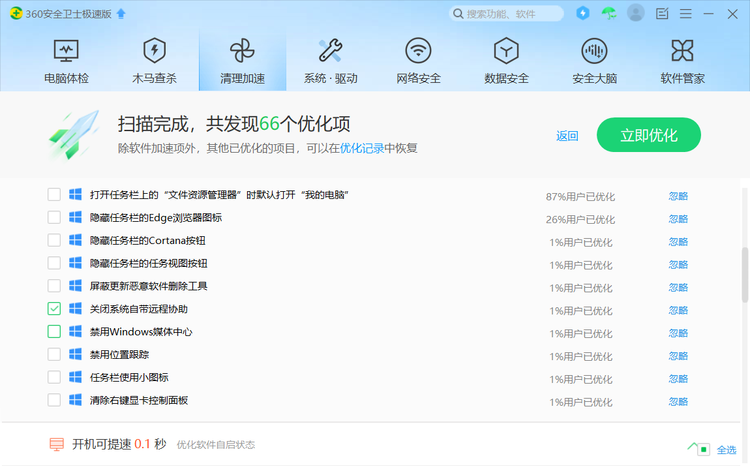Click the magnifier search icon
Viewport: 750px width, 473px height.
[x=458, y=14]
